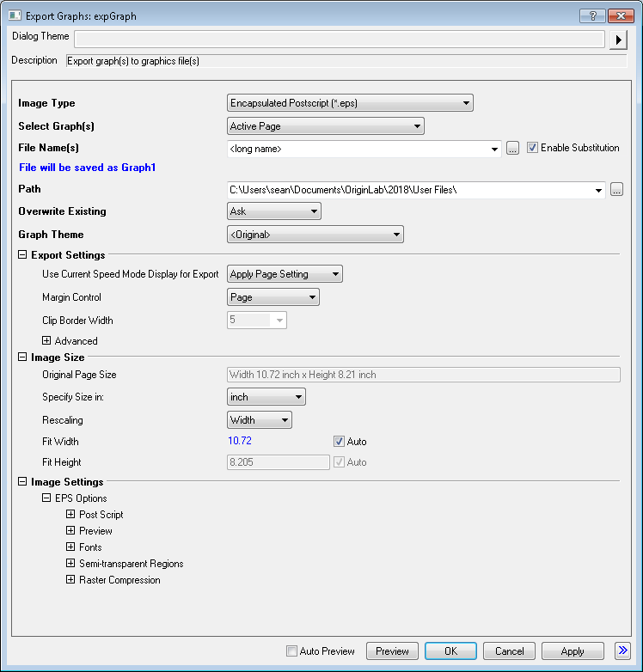Expand the Fonts options node
Image resolution: width=643 pixels, height=672 pixels.
(x=71, y=547)
